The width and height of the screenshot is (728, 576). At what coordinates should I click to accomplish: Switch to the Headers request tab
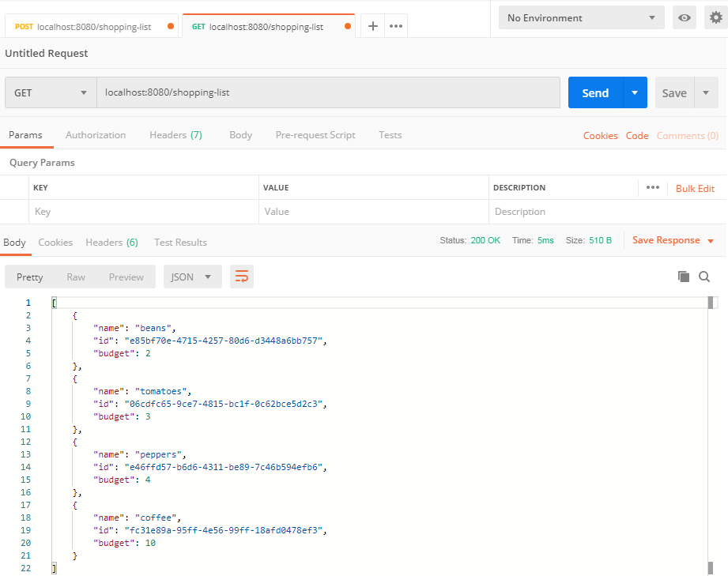coord(175,134)
